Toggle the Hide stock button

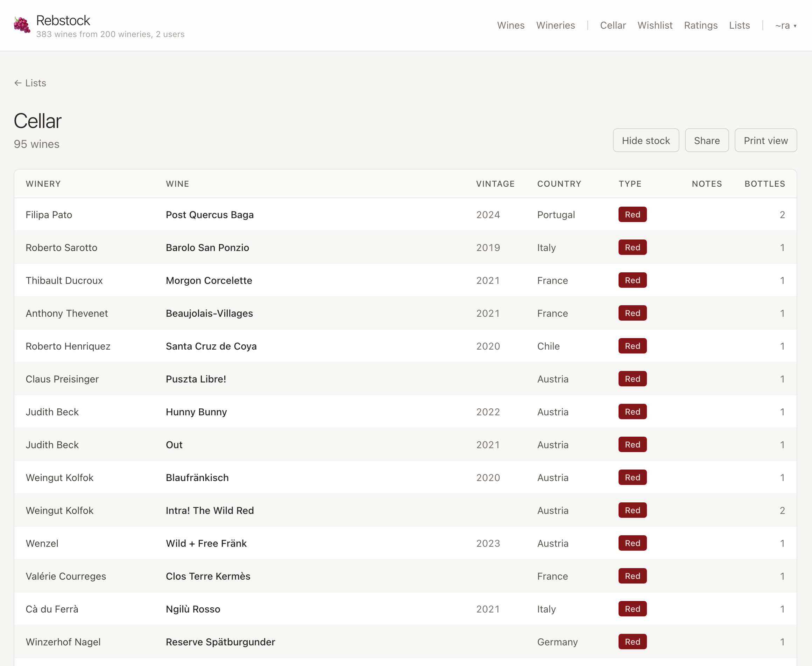646,141
